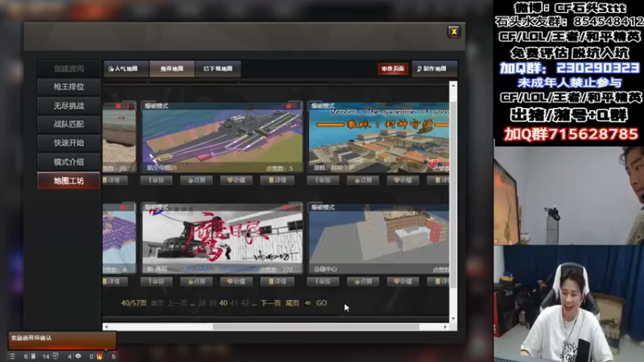Switch to the 已下载地图 tab
The height and width of the screenshot is (362, 644).
[x=218, y=68]
